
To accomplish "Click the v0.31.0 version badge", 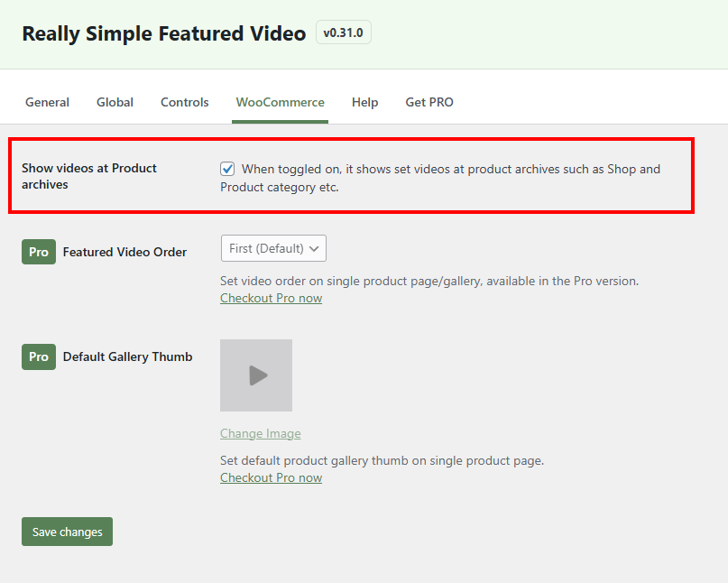I will tap(343, 32).
